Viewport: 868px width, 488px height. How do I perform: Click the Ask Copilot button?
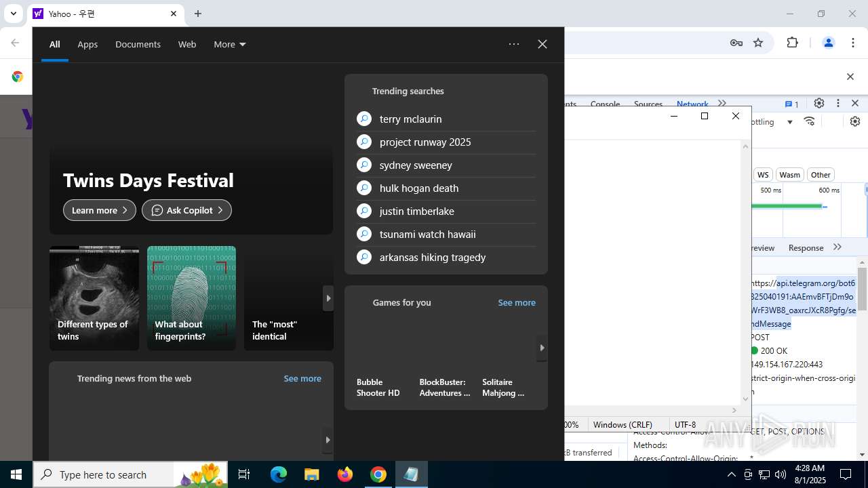coord(186,210)
